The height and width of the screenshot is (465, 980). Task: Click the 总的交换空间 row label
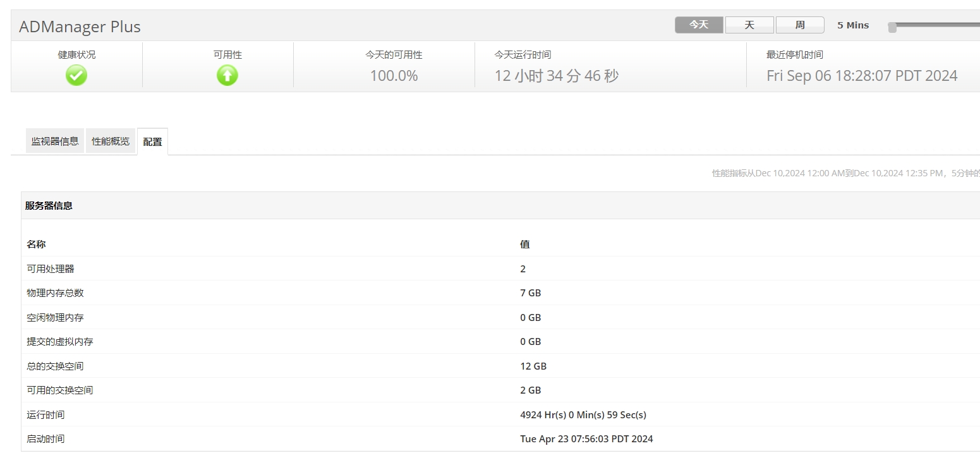(55, 366)
